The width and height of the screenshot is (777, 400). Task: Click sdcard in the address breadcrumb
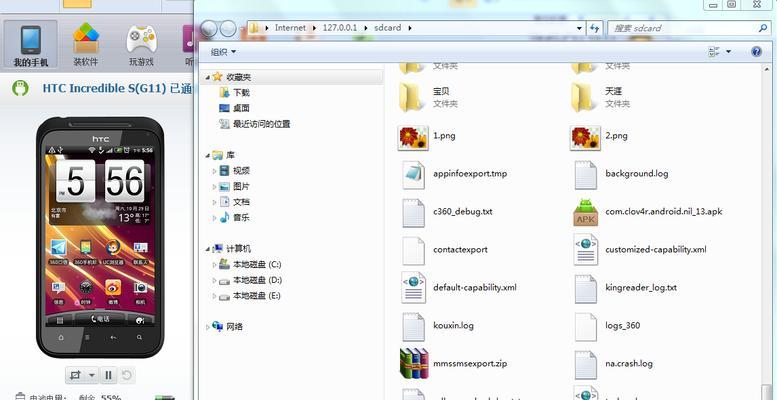tap(388, 28)
